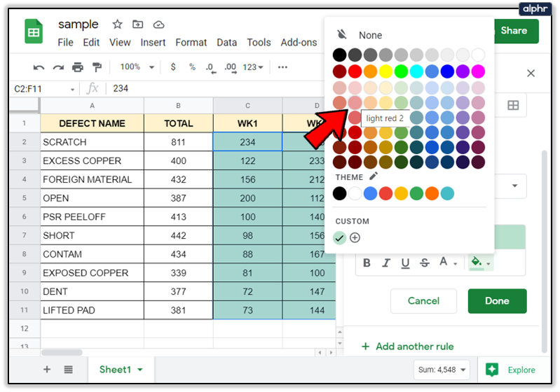Star the sample spreadsheet

click(x=117, y=24)
